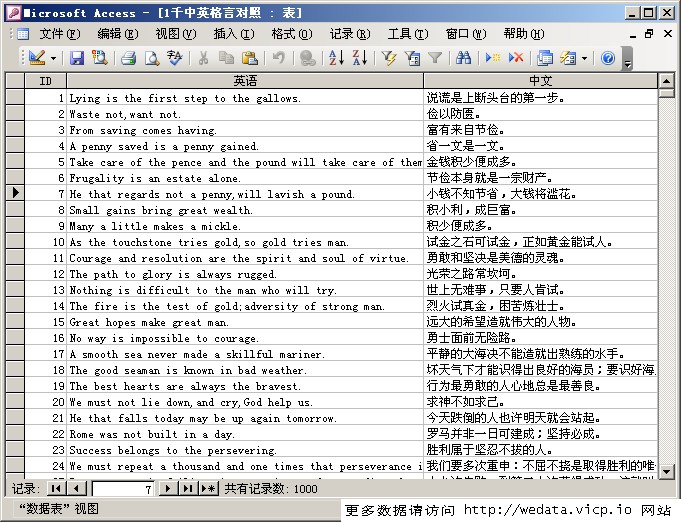Open the 插入(I) menu
681x522 pixels.
(x=234, y=33)
